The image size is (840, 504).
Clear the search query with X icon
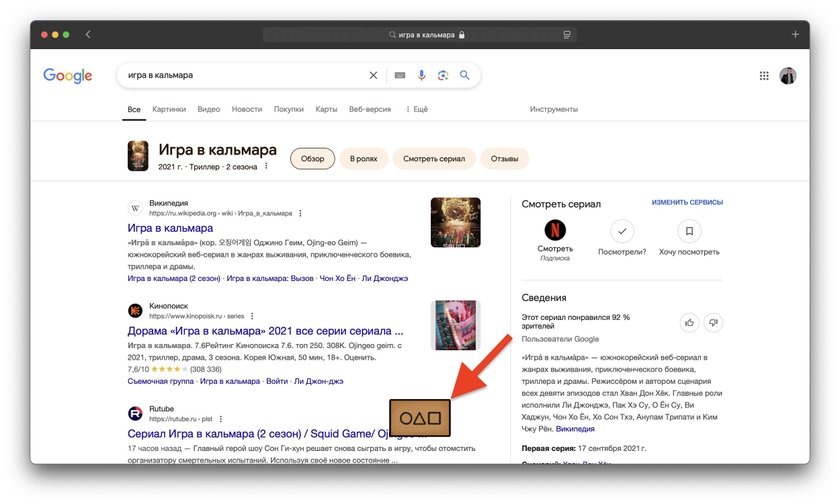[x=373, y=76]
